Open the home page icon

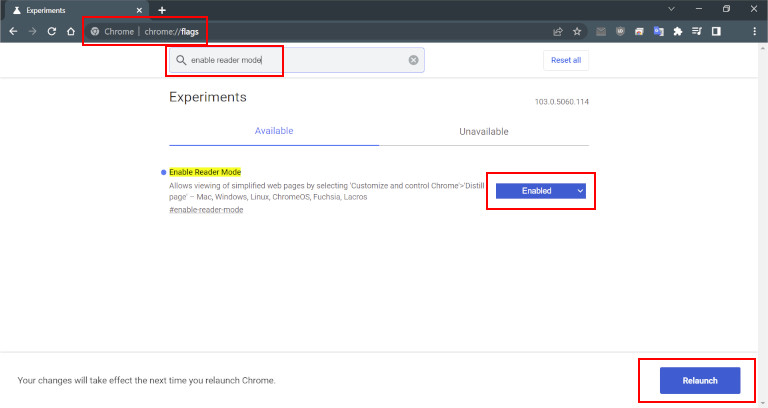point(71,31)
